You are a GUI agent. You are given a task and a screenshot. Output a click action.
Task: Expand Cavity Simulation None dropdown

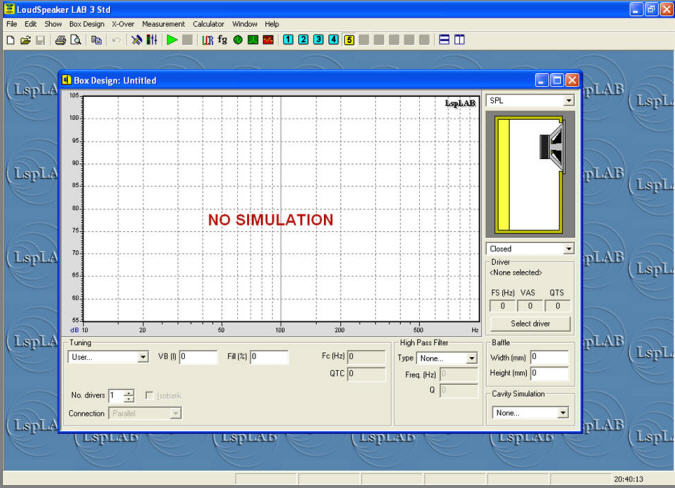click(563, 413)
